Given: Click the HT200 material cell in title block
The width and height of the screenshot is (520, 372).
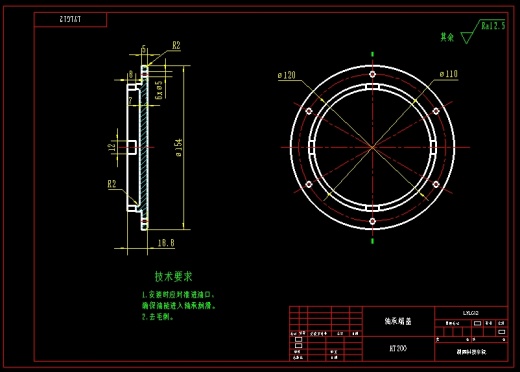Looking at the screenshot, I should [x=398, y=348].
